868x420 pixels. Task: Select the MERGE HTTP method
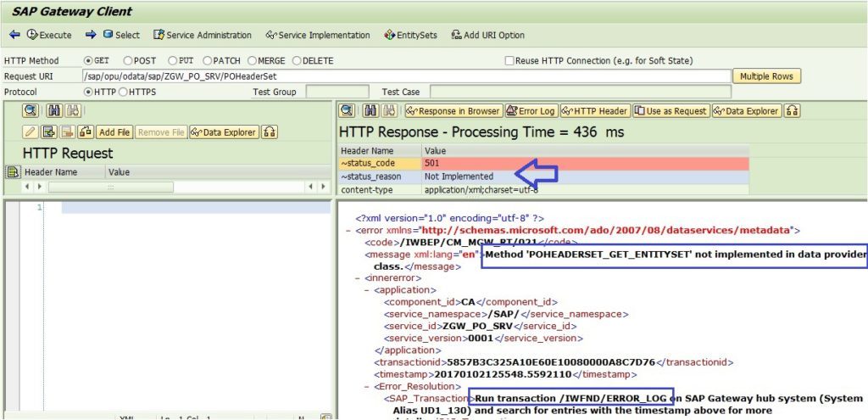pyautogui.click(x=252, y=61)
